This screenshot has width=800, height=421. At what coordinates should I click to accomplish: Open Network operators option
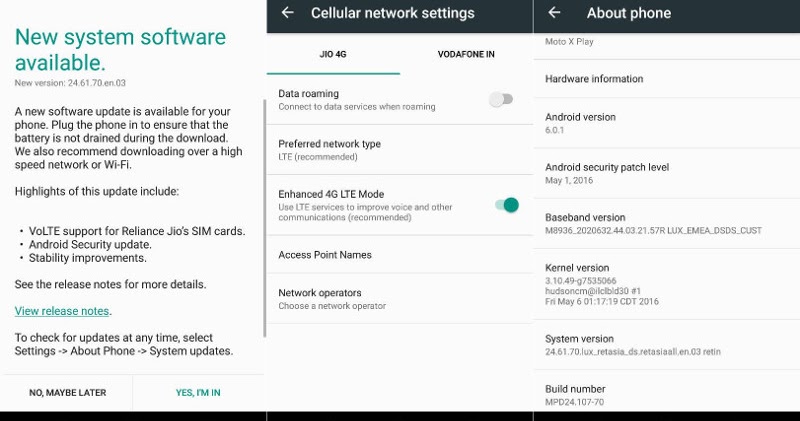tap(399, 299)
